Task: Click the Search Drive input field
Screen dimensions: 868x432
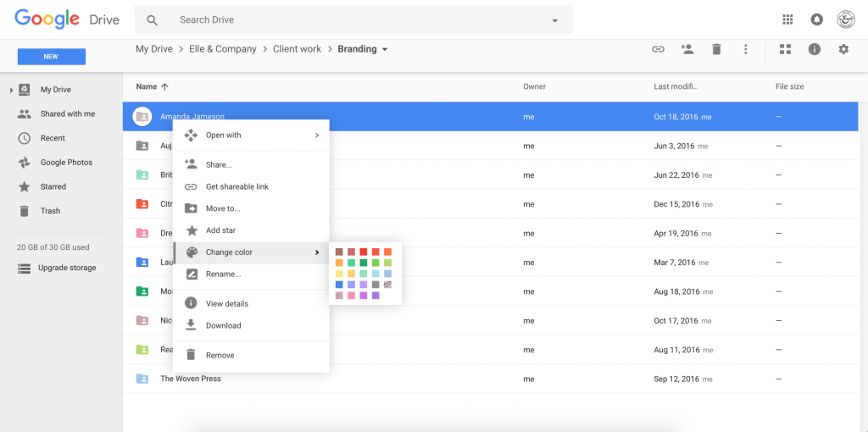Action: click(x=356, y=19)
